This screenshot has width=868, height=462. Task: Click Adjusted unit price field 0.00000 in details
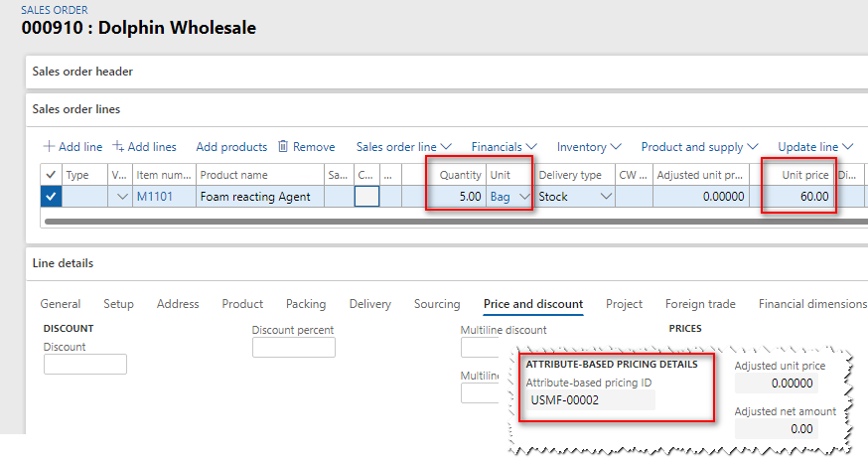(x=776, y=384)
